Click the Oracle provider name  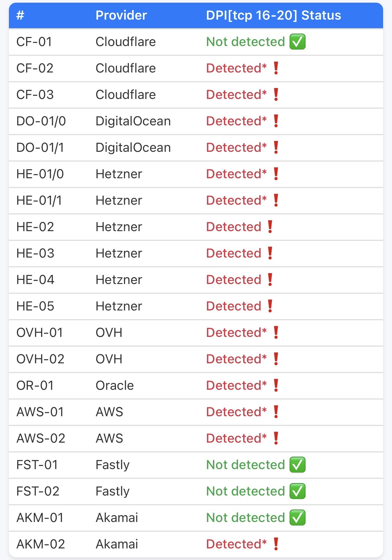[115, 385]
